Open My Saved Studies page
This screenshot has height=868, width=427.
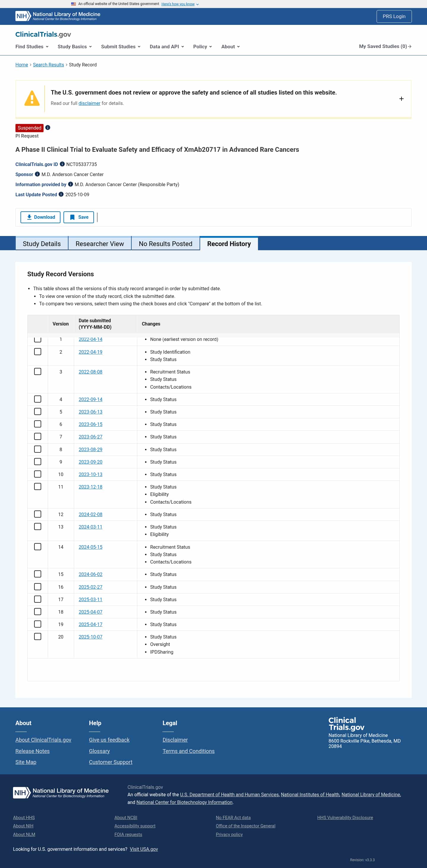pyautogui.click(x=385, y=47)
